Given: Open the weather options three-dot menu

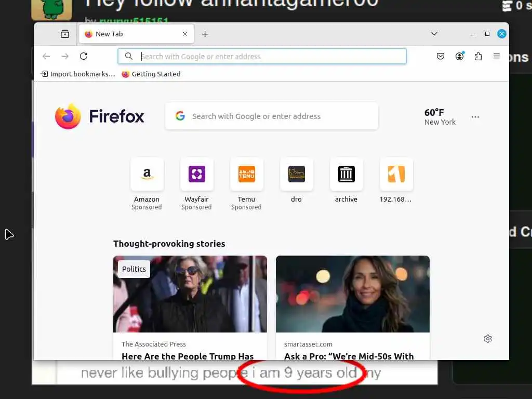Looking at the screenshot, I should (x=475, y=117).
